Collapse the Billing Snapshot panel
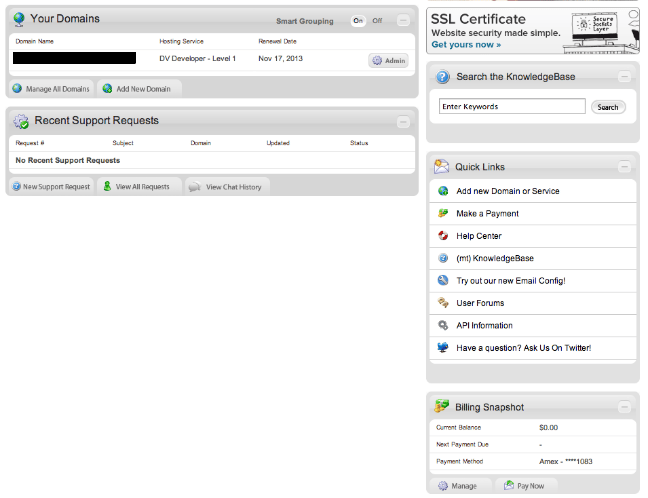Screen dimensions: 648x498 [x=624, y=407]
